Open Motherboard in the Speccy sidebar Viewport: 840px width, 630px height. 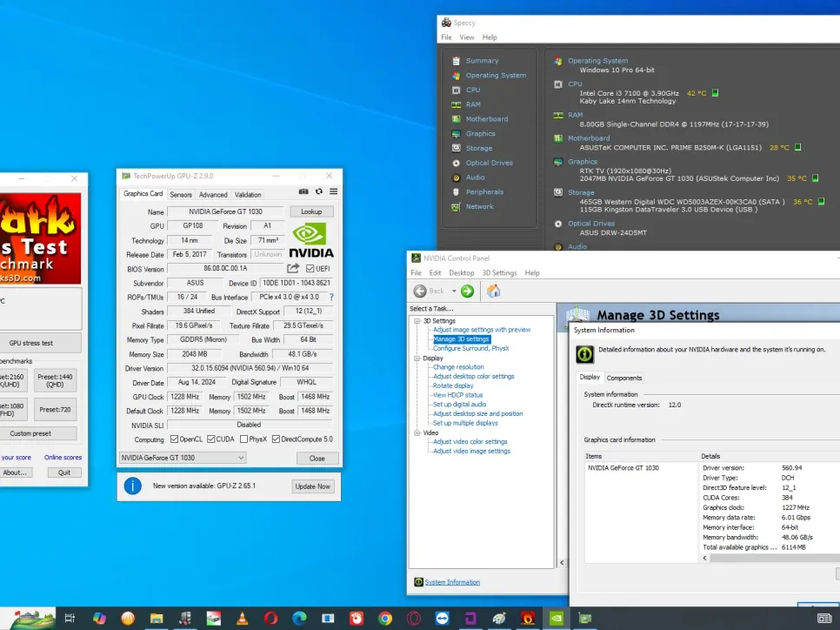pyautogui.click(x=486, y=118)
